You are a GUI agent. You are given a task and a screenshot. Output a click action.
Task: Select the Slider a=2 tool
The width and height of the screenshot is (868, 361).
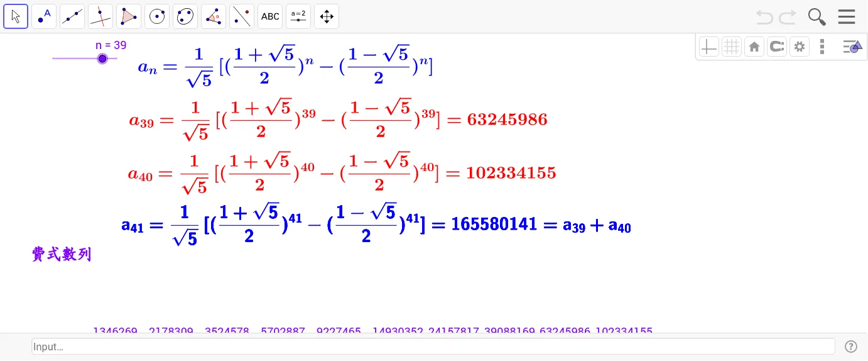[x=298, y=16]
